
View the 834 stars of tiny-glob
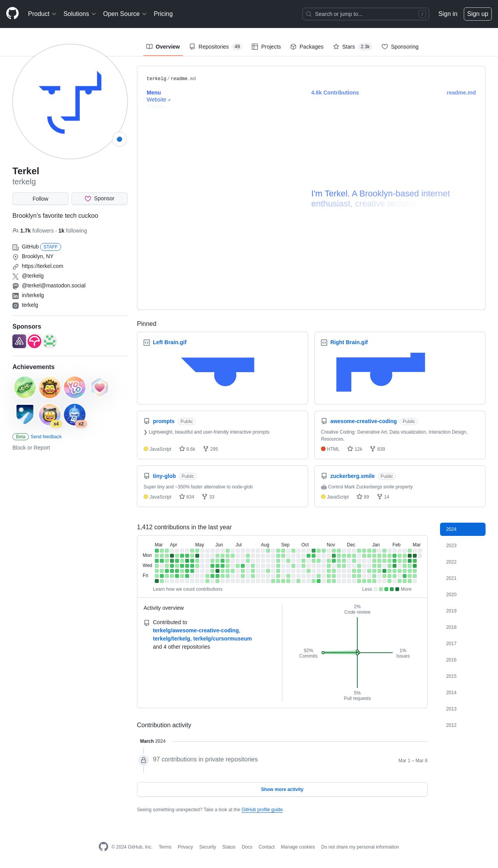pyautogui.click(x=187, y=497)
